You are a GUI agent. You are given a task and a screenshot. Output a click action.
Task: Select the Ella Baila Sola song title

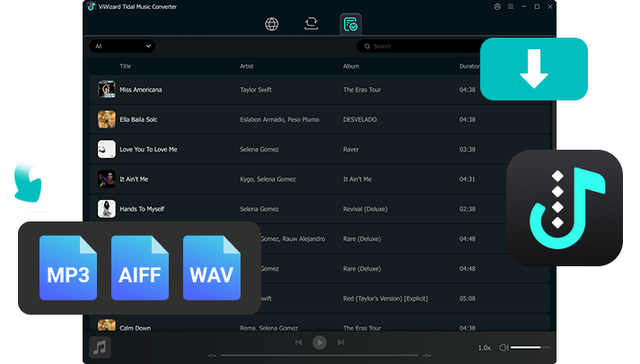pyautogui.click(x=138, y=119)
